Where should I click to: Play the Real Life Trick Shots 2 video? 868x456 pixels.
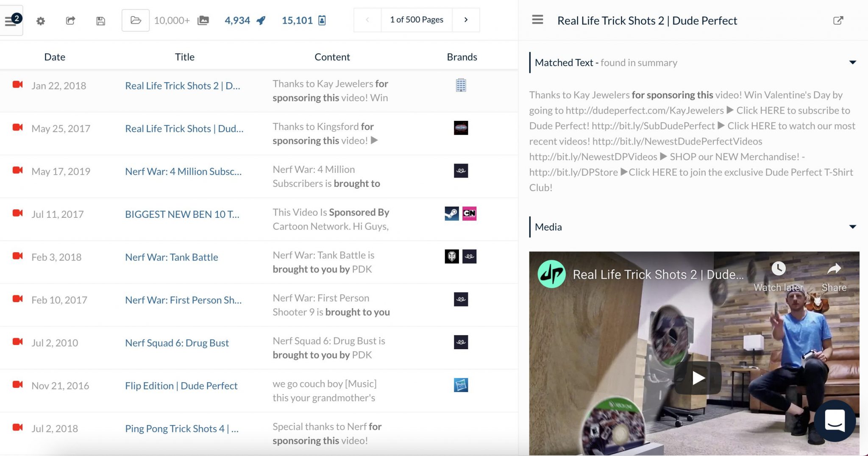point(698,378)
